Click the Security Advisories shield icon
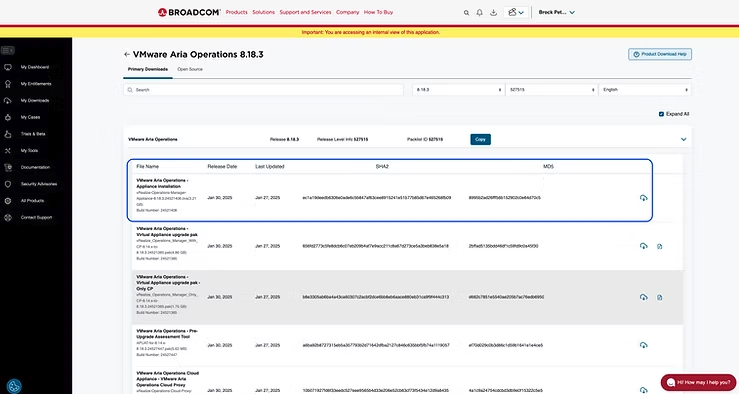 (x=8, y=184)
